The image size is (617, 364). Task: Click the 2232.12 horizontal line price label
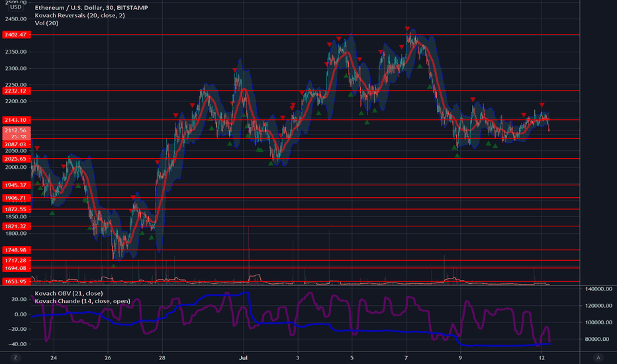point(16,91)
